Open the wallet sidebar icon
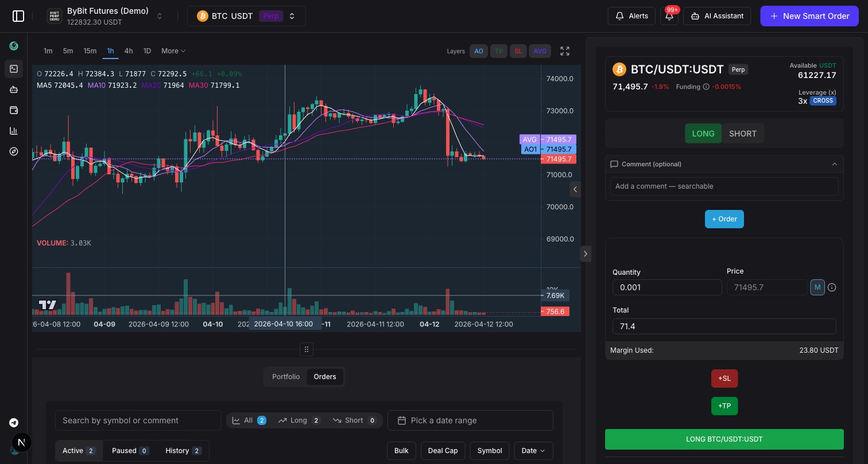This screenshot has height=464, width=868. (x=14, y=110)
